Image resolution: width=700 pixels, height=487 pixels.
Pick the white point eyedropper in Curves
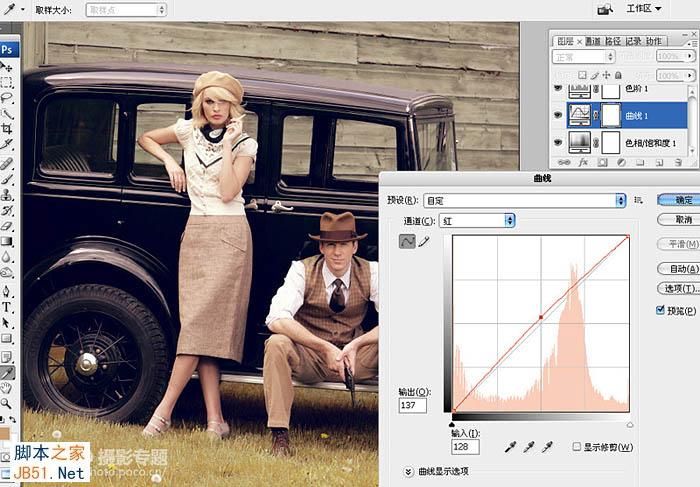[x=547, y=446]
